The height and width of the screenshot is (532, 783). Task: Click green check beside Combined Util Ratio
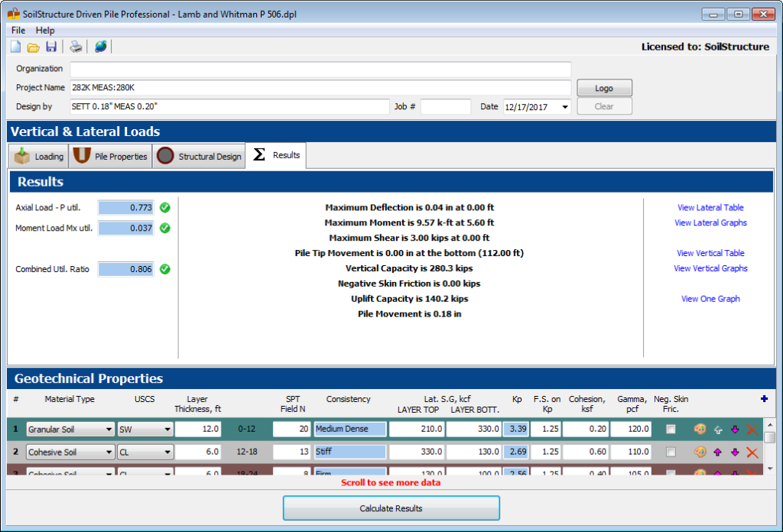pyautogui.click(x=165, y=269)
